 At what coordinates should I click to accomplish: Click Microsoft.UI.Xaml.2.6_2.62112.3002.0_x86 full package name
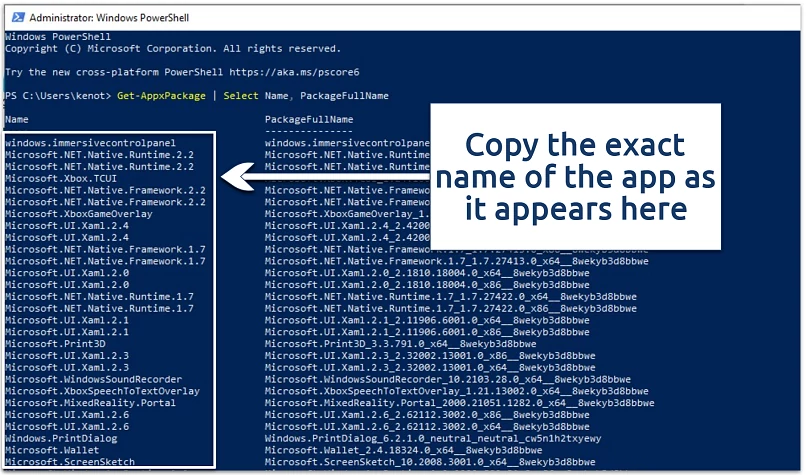pyautogui.click(x=427, y=415)
